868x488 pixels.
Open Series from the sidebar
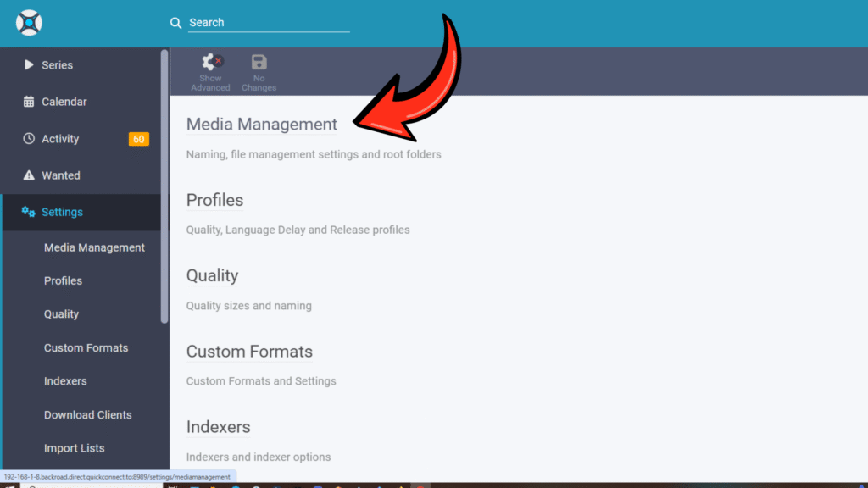(57, 65)
